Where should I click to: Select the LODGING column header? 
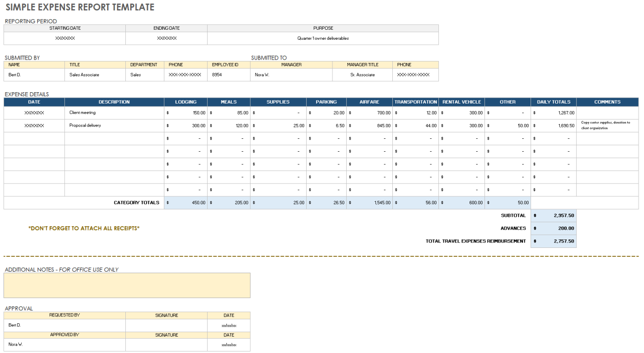(185, 102)
